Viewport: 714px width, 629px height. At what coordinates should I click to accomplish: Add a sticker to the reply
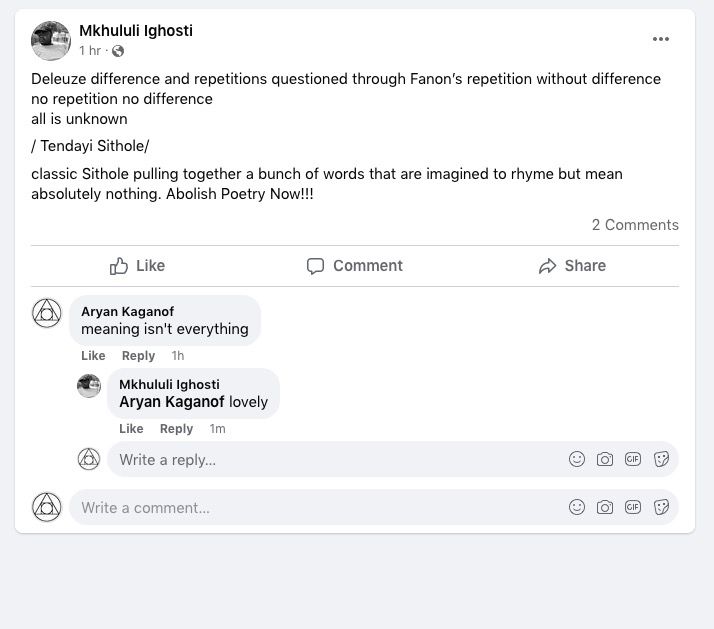(x=661, y=460)
